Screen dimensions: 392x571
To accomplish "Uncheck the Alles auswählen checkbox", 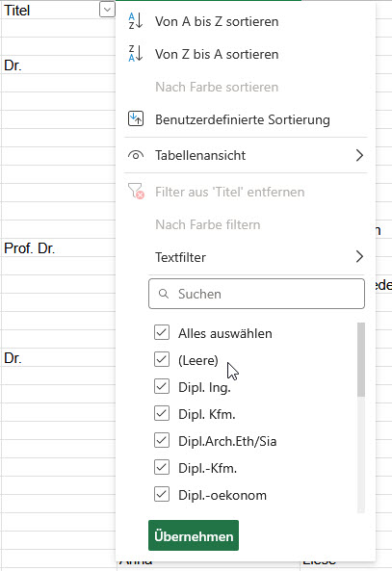I will pyautogui.click(x=162, y=332).
